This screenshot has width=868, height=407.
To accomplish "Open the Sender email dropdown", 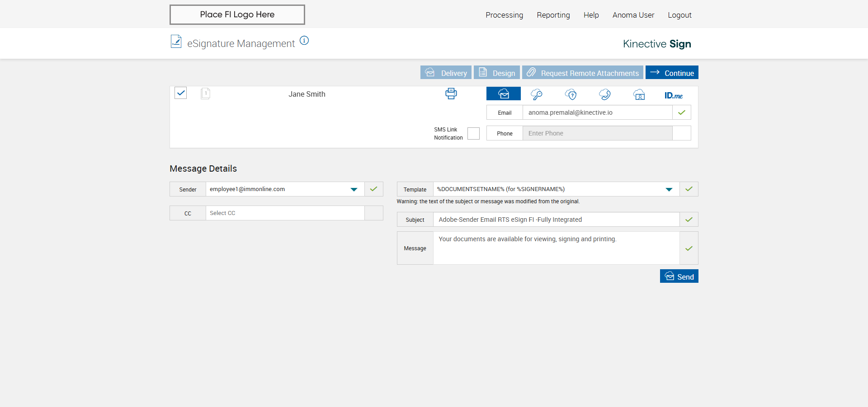I will tap(354, 189).
